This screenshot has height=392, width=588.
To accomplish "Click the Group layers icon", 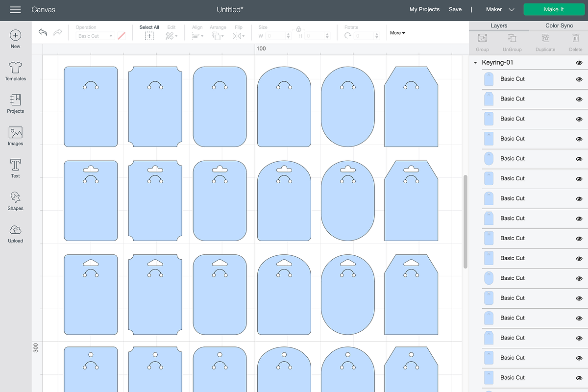I will tap(482, 38).
